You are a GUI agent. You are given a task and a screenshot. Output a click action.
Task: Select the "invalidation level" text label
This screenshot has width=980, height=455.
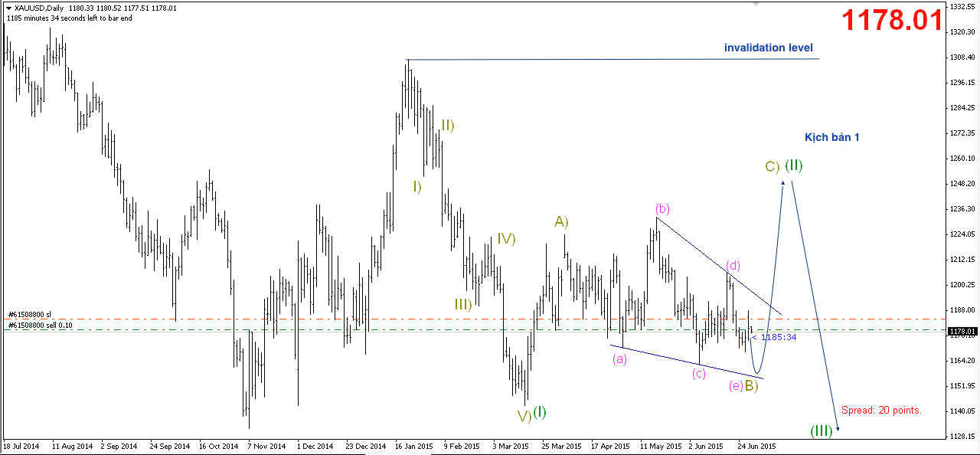[768, 47]
